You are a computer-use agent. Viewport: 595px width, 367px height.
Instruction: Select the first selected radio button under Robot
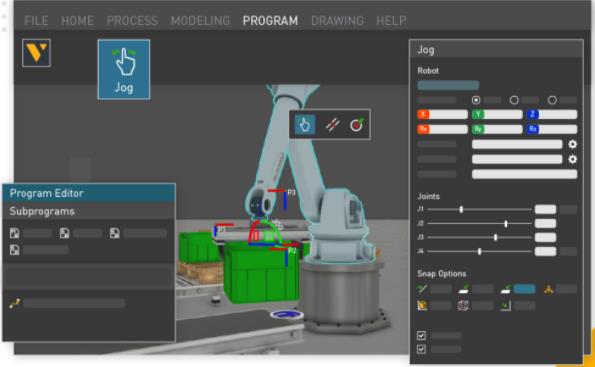click(476, 100)
